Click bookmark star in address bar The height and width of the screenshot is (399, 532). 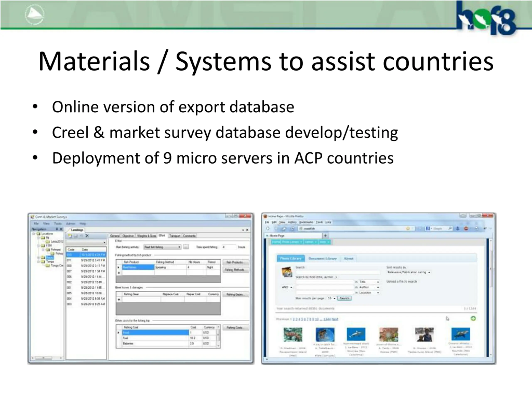coord(408,229)
